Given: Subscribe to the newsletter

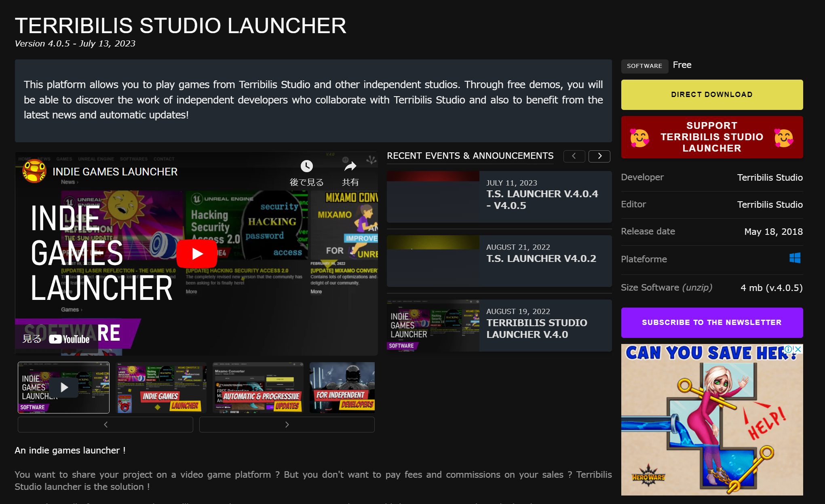Looking at the screenshot, I should [712, 323].
